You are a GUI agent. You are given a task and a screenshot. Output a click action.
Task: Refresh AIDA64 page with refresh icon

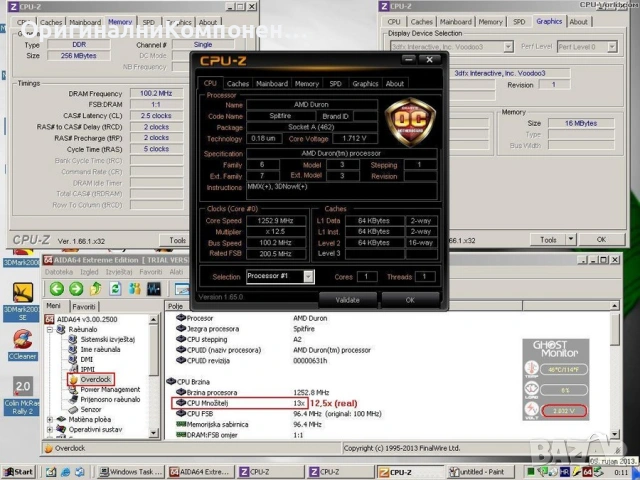115,289
